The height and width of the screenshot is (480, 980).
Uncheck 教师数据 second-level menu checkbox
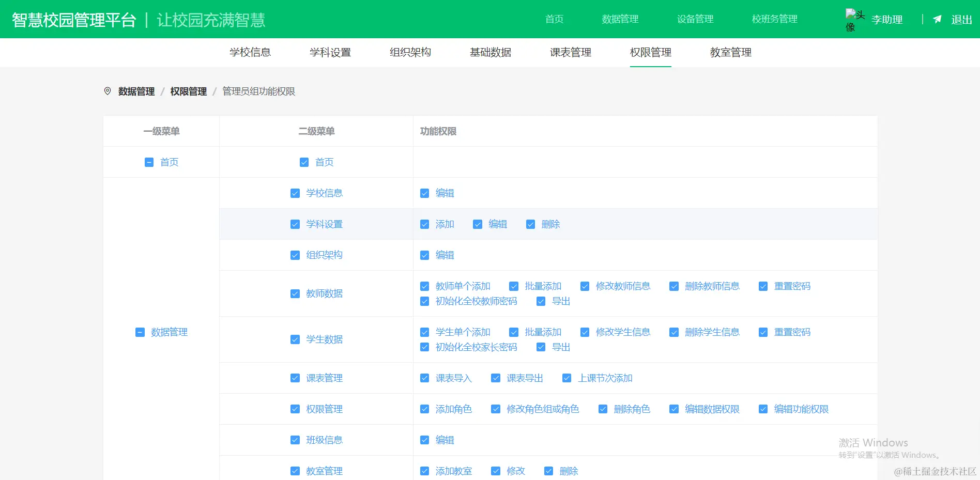pos(295,293)
